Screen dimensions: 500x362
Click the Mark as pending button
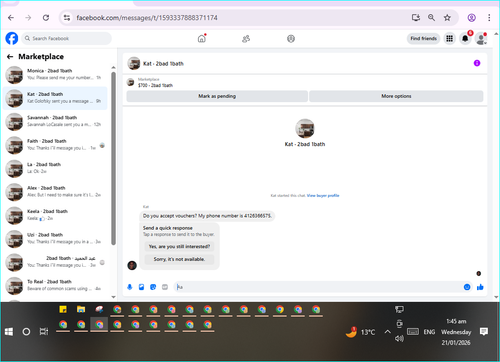[217, 96]
